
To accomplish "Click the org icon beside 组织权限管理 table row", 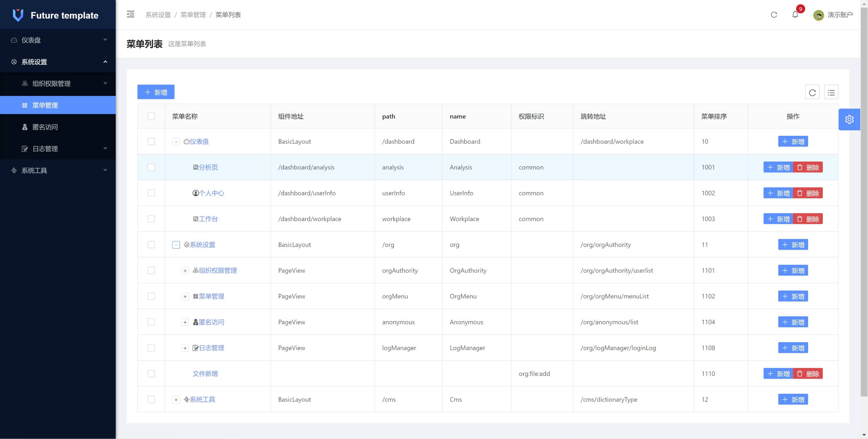I will pyautogui.click(x=196, y=270).
